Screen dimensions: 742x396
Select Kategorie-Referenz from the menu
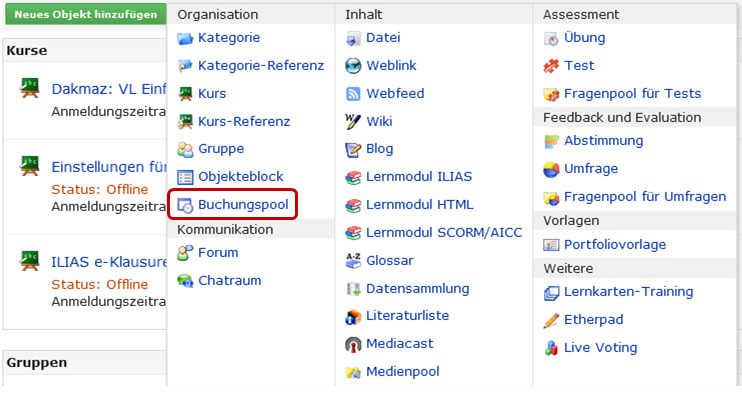[261, 65]
